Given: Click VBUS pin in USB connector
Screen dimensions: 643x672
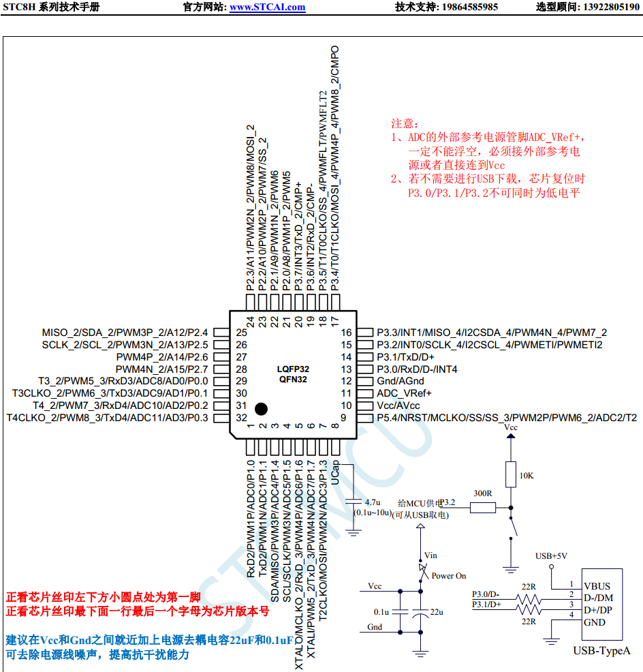Looking at the screenshot, I should (x=597, y=586).
